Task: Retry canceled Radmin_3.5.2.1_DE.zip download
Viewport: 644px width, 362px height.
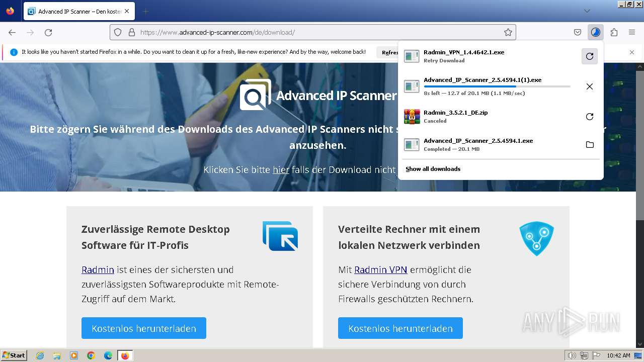Action: coord(590,117)
